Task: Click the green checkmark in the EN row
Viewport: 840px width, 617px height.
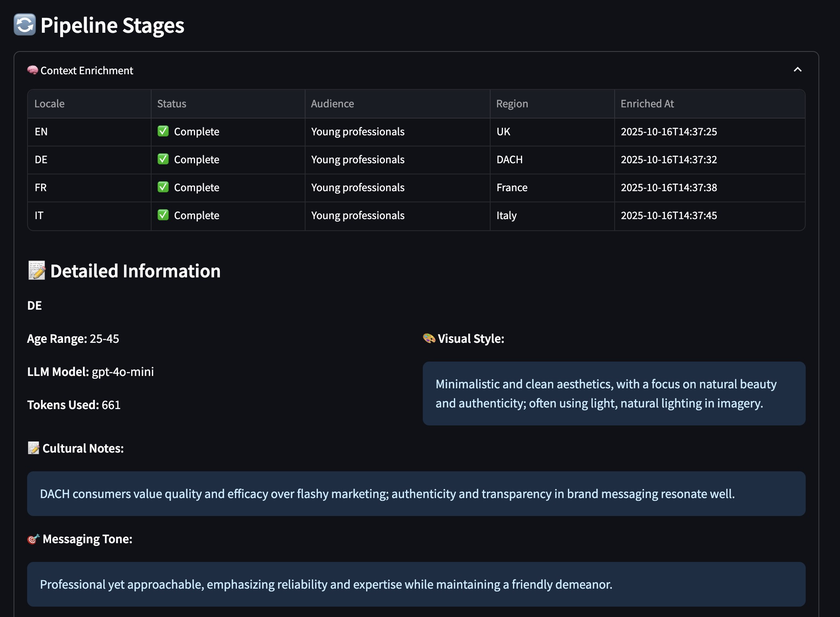Action: pyautogui.click(x=163, y=131)
